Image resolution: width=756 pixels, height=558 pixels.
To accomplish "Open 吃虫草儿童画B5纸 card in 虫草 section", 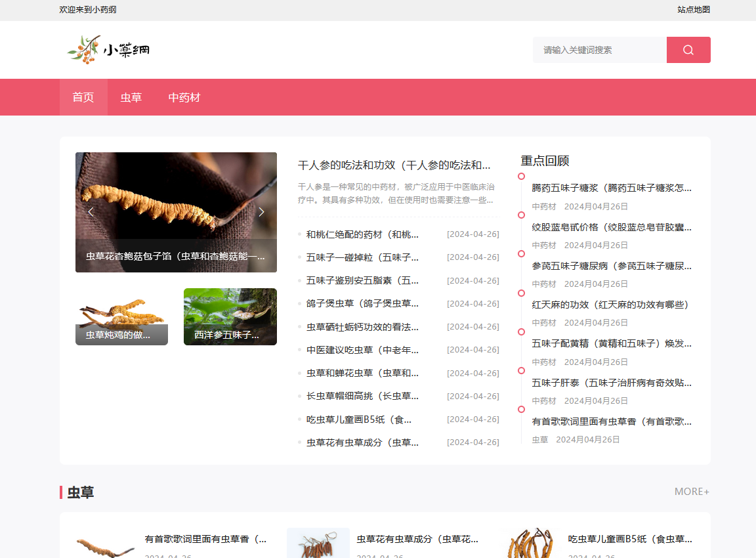I will (629, 539).
